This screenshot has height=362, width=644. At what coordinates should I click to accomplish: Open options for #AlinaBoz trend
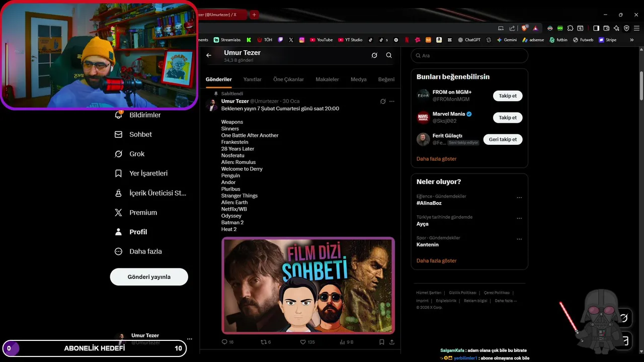pyautogui.click(x=519, y=198)
